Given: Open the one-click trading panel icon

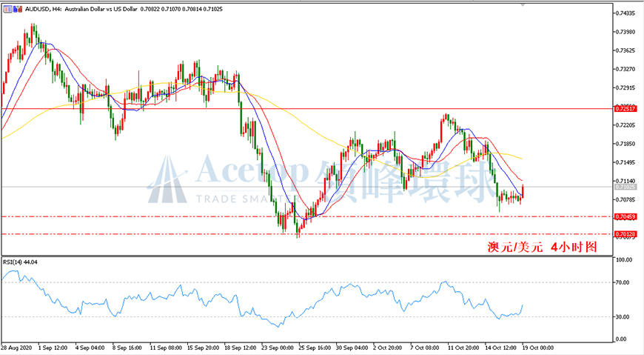Looking at the screenshot, I should tap(8, 9).
